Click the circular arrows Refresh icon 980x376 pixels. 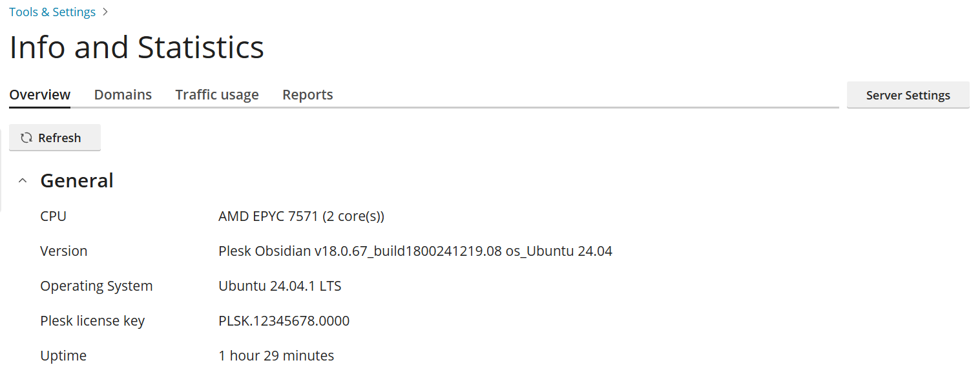point(26,138)
